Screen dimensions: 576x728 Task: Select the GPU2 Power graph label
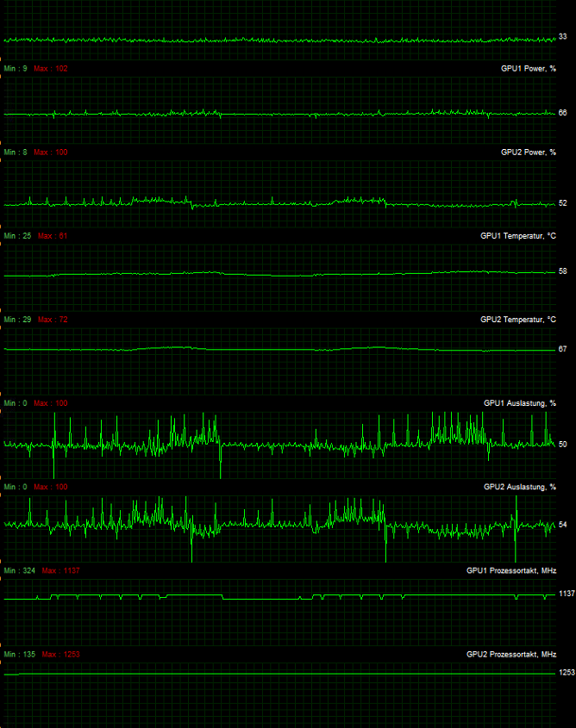(x=528, y=152)
